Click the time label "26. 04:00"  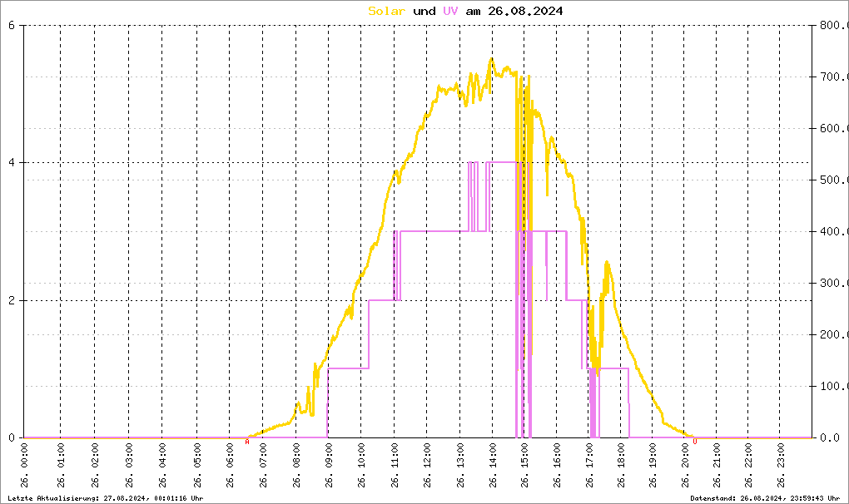coord(162,465)
